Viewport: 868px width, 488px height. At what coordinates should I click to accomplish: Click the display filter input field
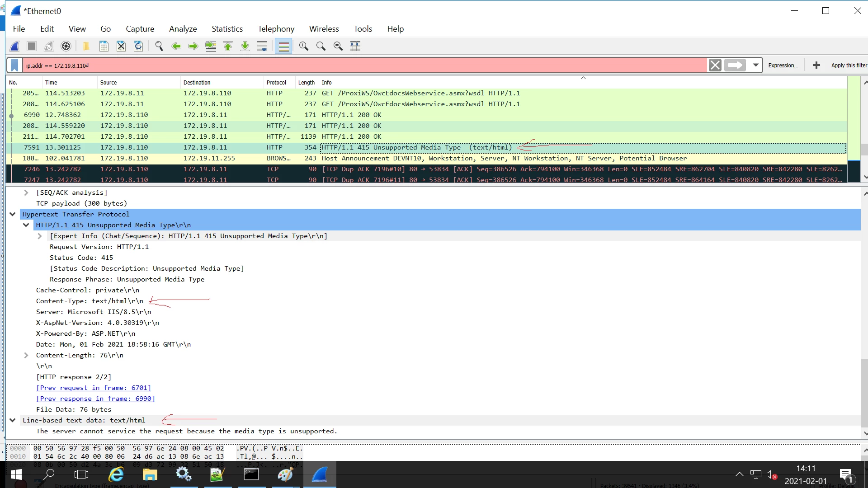[x=362, y=65]
